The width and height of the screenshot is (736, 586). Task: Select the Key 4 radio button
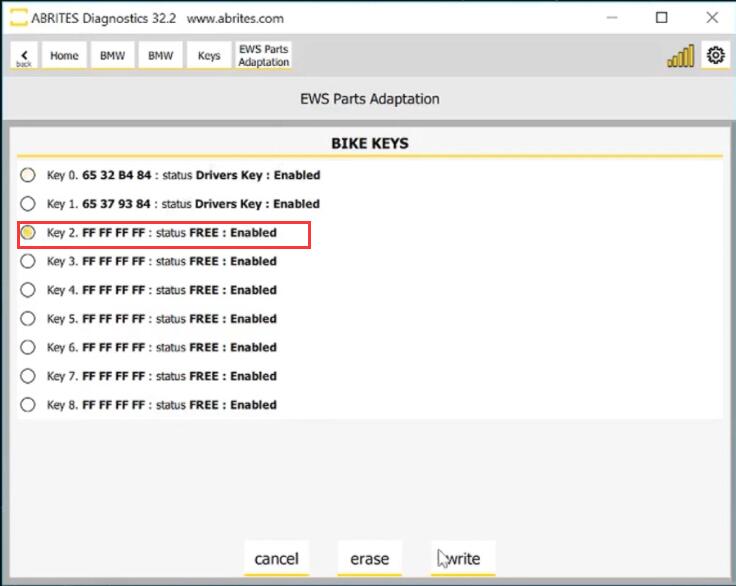(x=28, y=290)
